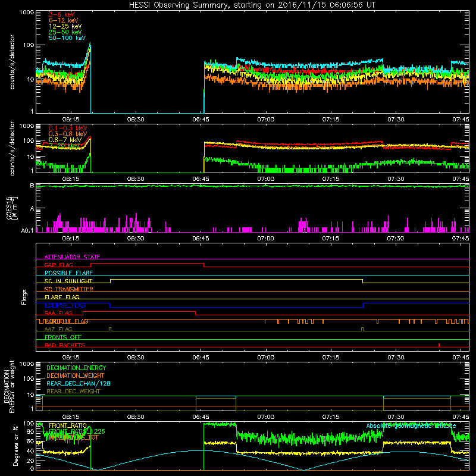Click the AAZ_FLAG pulse near 07:22
The image size is (476, 476).
[362, 329]
